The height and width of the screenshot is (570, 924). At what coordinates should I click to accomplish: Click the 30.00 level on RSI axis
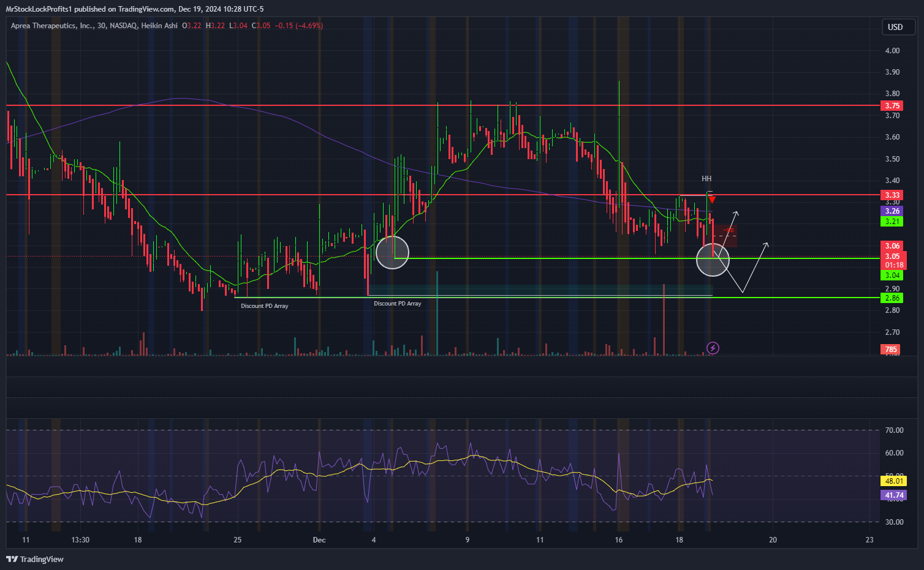895,522
